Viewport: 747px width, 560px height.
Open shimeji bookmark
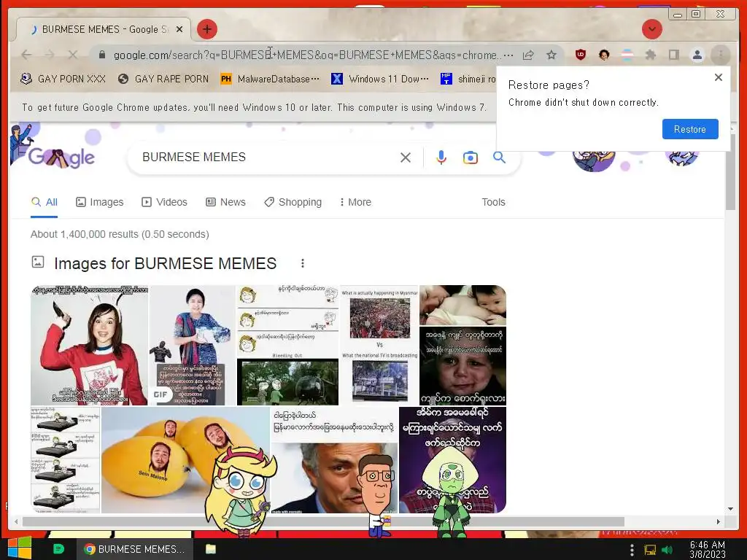click(468, 79)
